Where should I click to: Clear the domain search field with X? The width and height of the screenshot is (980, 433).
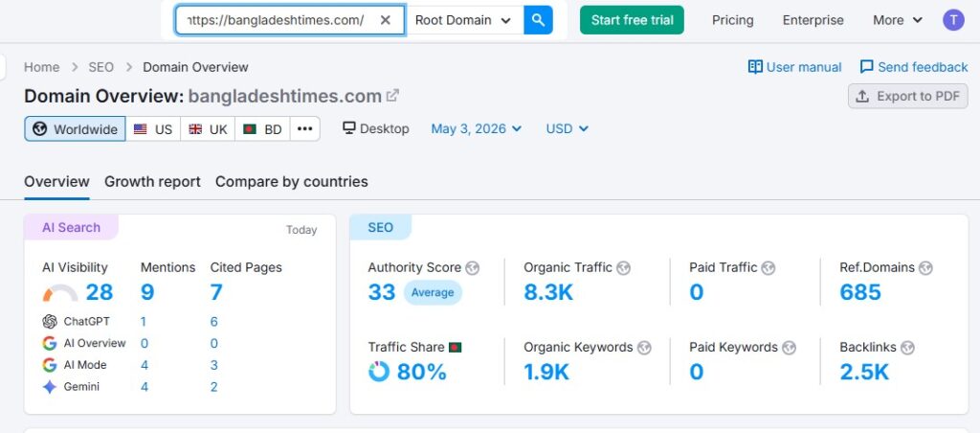[x=386, y=20]
